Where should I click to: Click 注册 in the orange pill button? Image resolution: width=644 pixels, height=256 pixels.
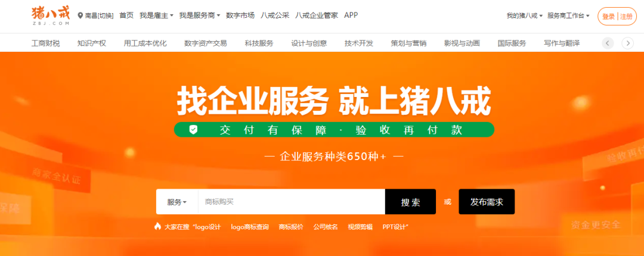click(x=626, y=17)
